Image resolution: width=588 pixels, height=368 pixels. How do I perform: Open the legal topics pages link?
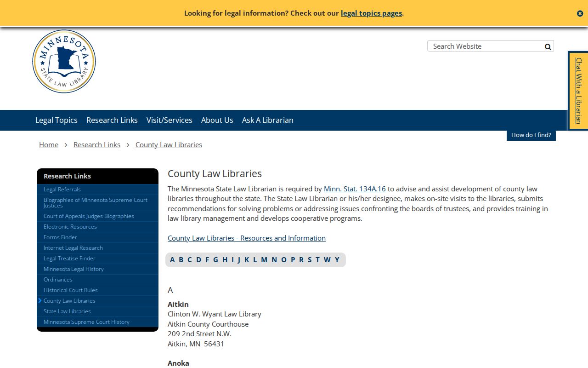pos(371,13)
